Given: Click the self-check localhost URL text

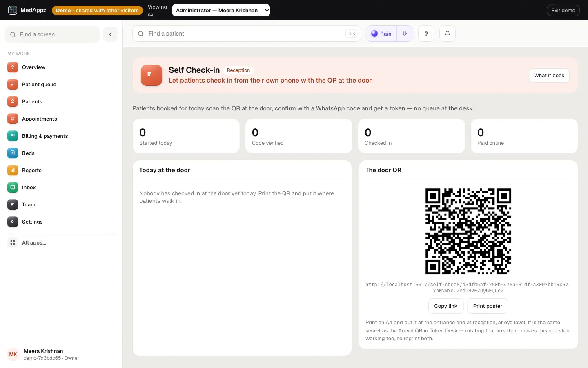Looking at the screenshot, I should 468,287.
